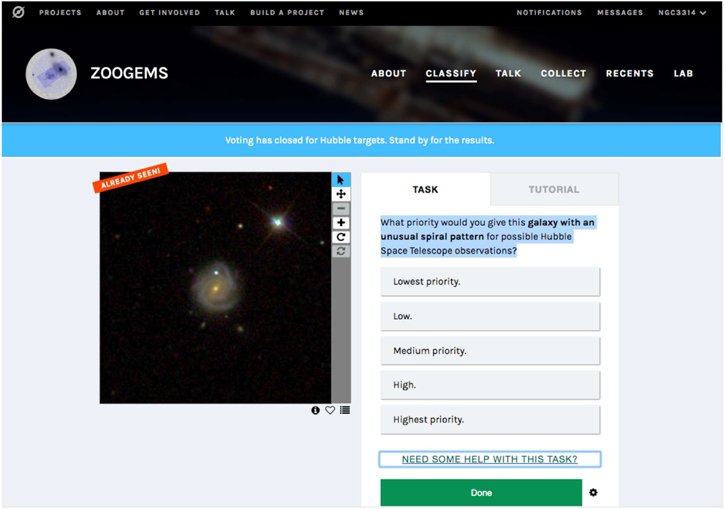Image resolution: width=725 pixels, height=509 pixels.
Task: Select the pointer annotate tool
Action: click(341, 180)
